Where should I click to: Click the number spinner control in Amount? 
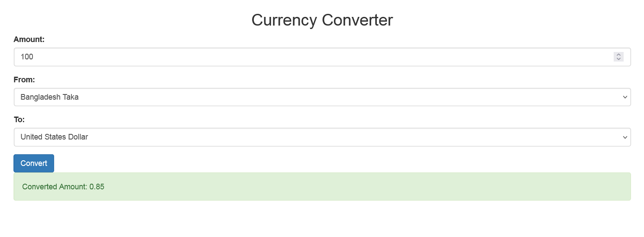[618, 57]
